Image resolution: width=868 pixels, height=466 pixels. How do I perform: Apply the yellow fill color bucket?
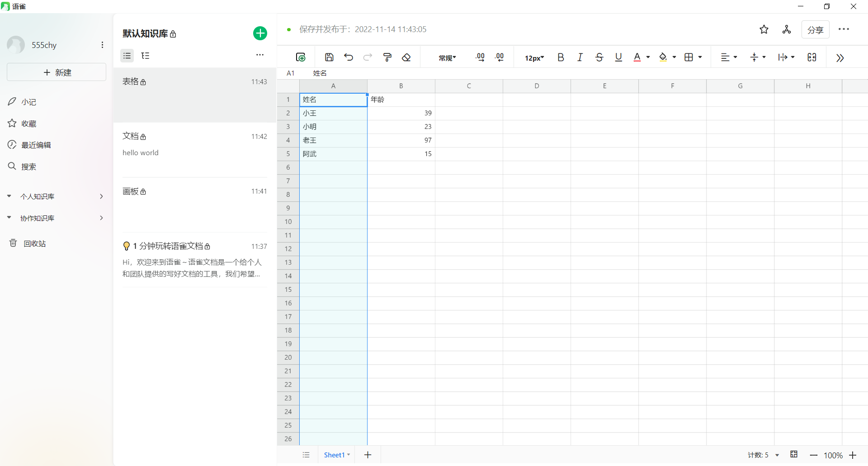[663, 57]
